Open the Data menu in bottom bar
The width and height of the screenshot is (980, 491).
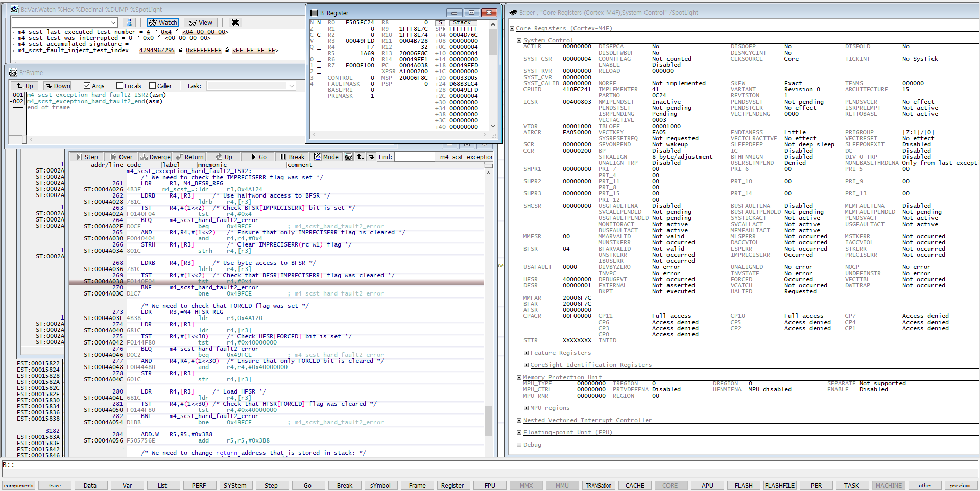click(x=90, y=485)
